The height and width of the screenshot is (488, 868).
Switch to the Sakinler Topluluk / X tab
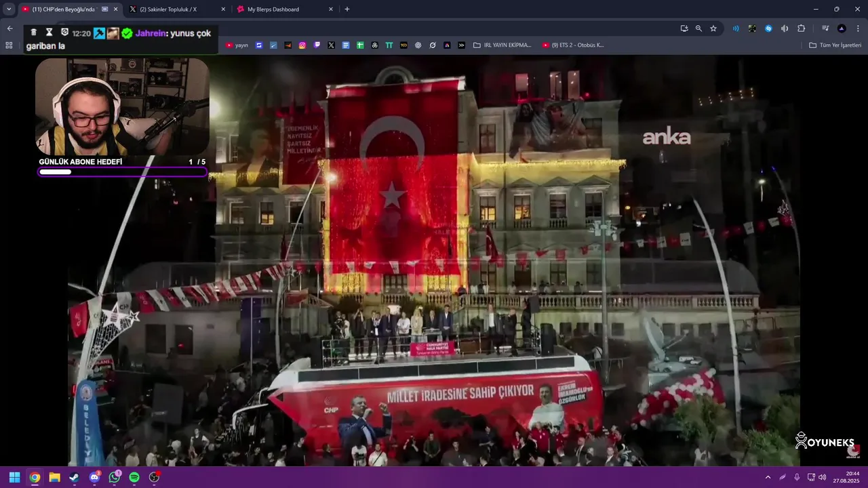point(178,9)
